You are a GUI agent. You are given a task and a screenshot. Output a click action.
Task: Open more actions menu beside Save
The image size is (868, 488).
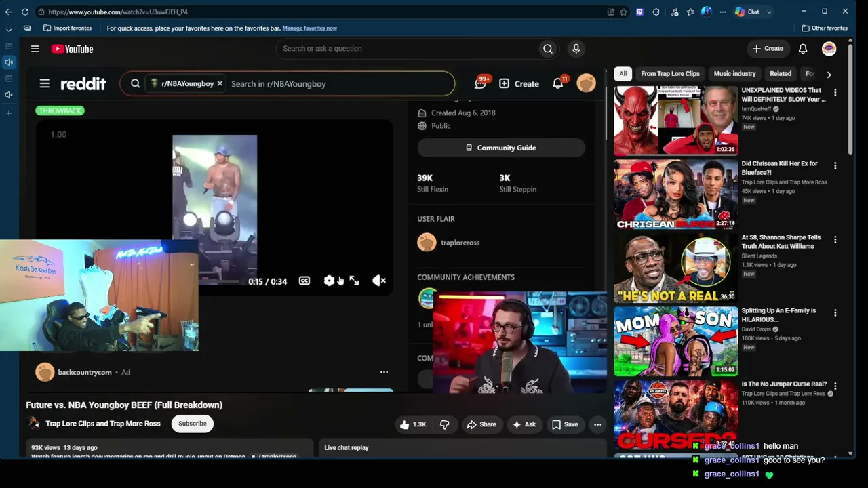point(597,424)
